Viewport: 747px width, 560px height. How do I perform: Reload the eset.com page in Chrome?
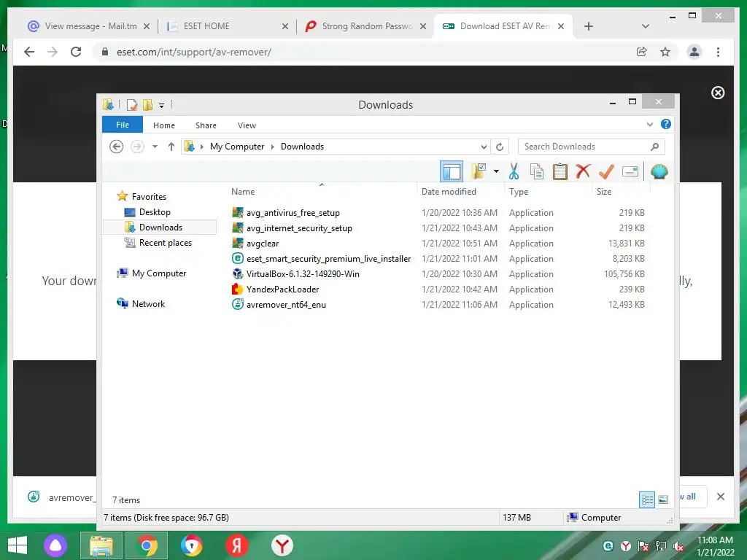[x=76, y=52]
